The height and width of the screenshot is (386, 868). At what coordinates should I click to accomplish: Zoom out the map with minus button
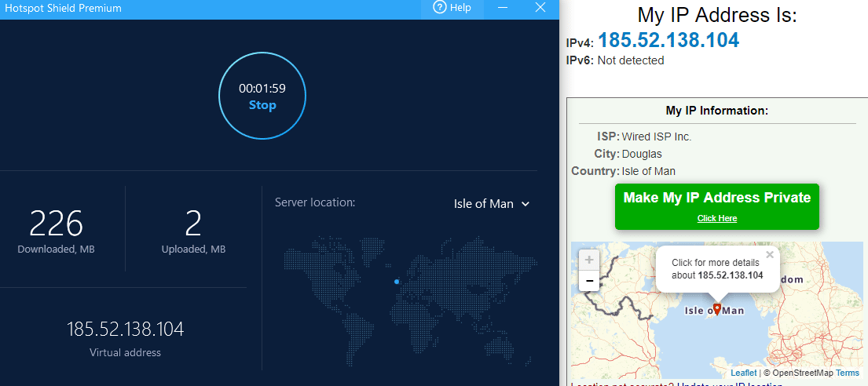point(589,281)
